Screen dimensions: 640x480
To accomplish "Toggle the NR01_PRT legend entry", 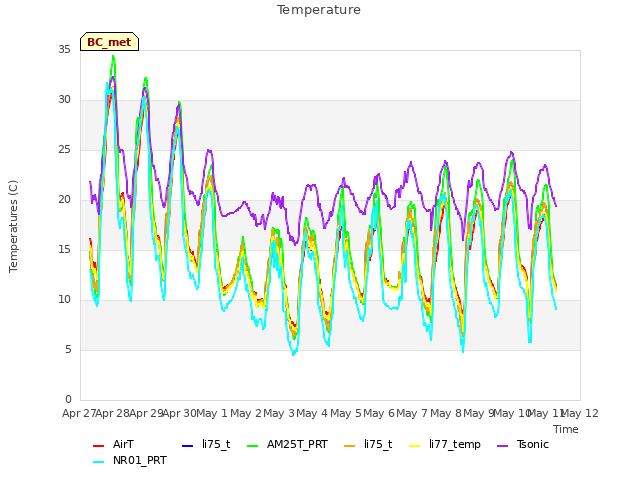I will (x=130, y=460).
